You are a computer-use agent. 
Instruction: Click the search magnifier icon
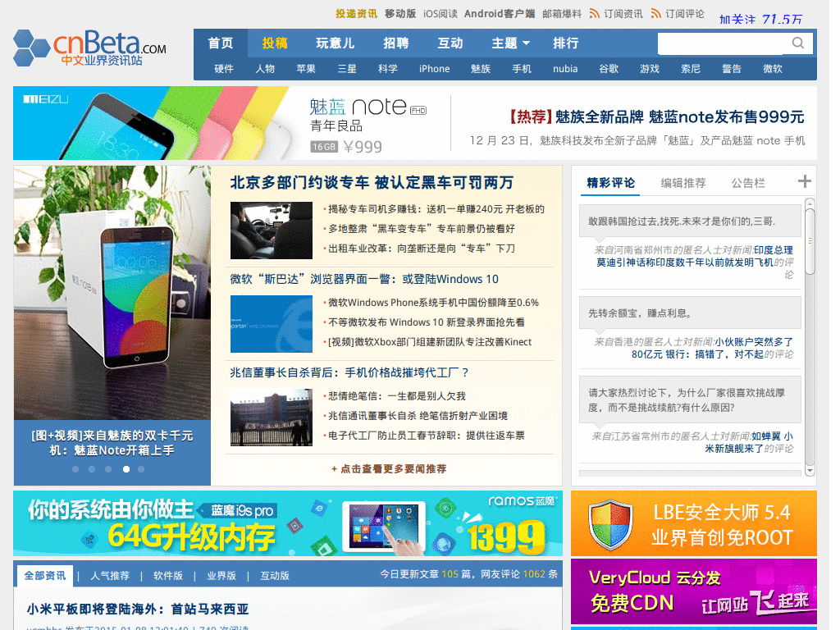[797, 43]
